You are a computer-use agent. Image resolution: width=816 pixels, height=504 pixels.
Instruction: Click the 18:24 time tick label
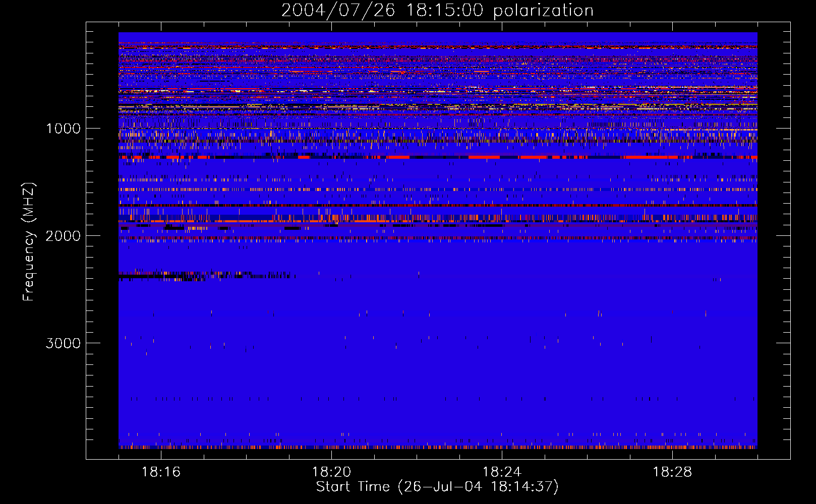click(x=502, y=472)
